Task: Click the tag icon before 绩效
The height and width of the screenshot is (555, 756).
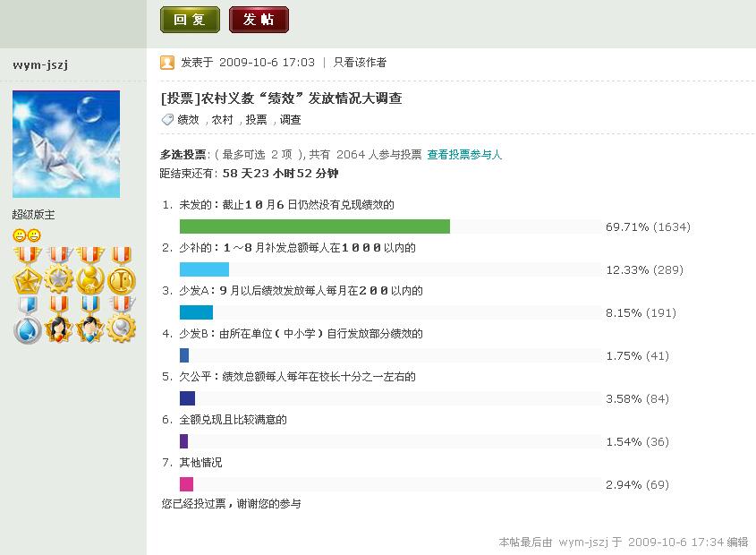Action: pyautogui.click(x=167, y=120)
